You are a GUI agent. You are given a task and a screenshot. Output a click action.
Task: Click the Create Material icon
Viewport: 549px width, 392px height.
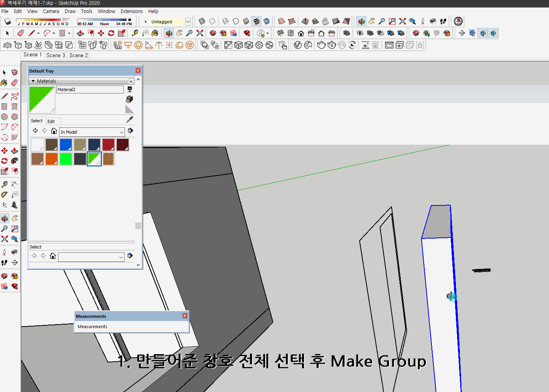coord(129,99)
